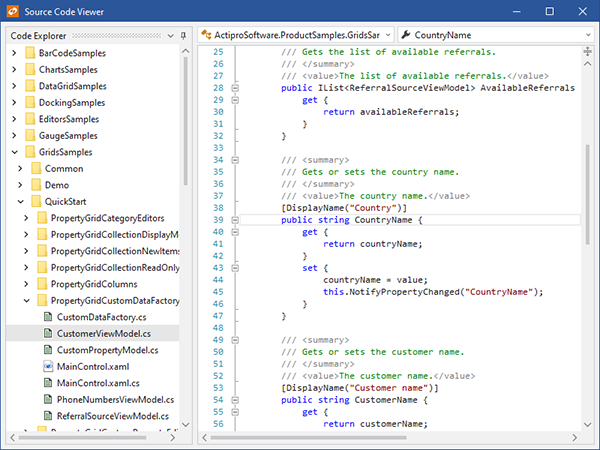Collapse getter outline at line 55

click(x=235, y=412)
